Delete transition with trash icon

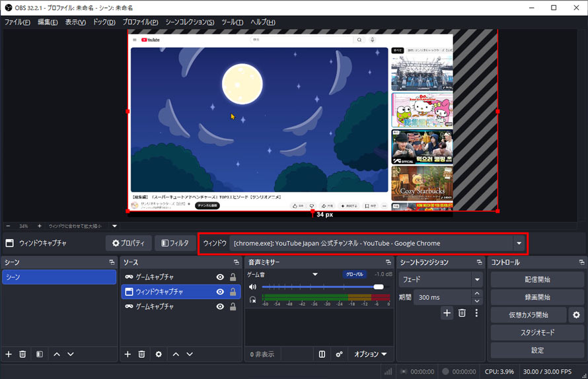[462, 313]
